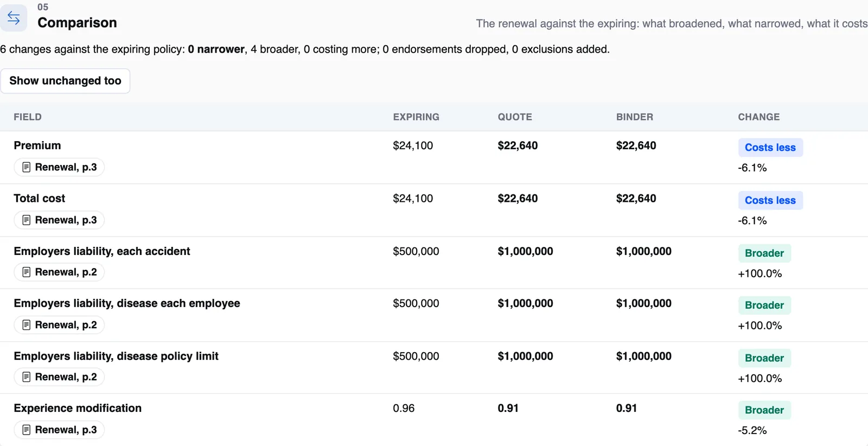Click the $24,100 expiring value in Premium row

coord(413,145)
